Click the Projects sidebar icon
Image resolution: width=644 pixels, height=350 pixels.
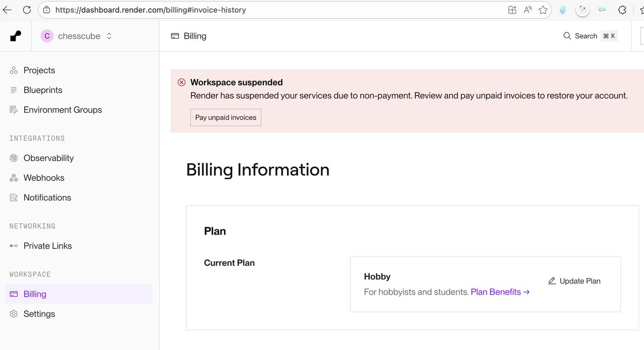tap(14, 70)
